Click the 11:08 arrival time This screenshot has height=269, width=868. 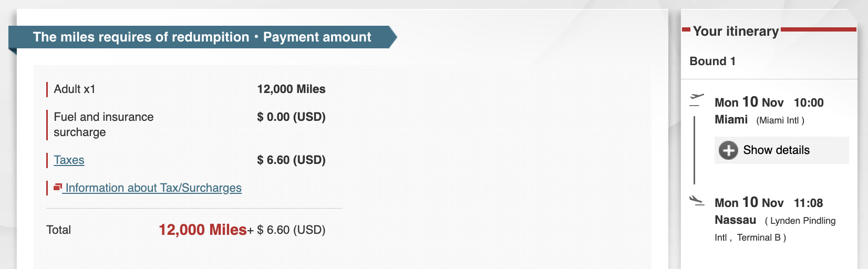[x=808, y=203]
